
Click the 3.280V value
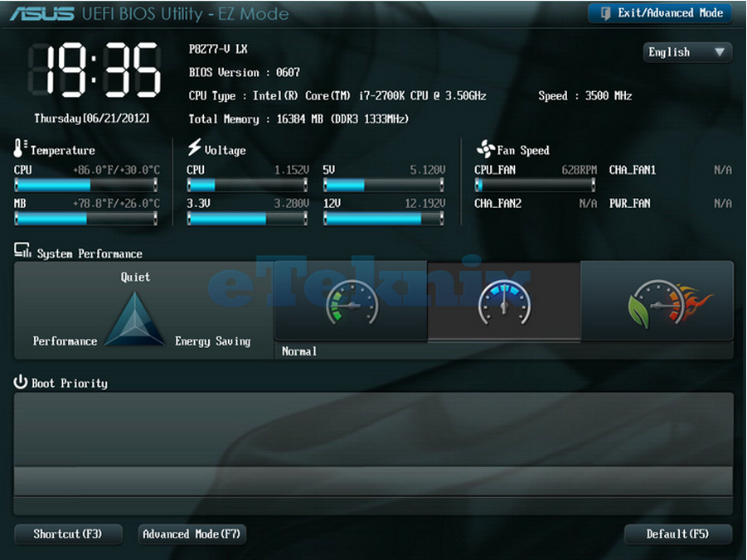(292, 204)
